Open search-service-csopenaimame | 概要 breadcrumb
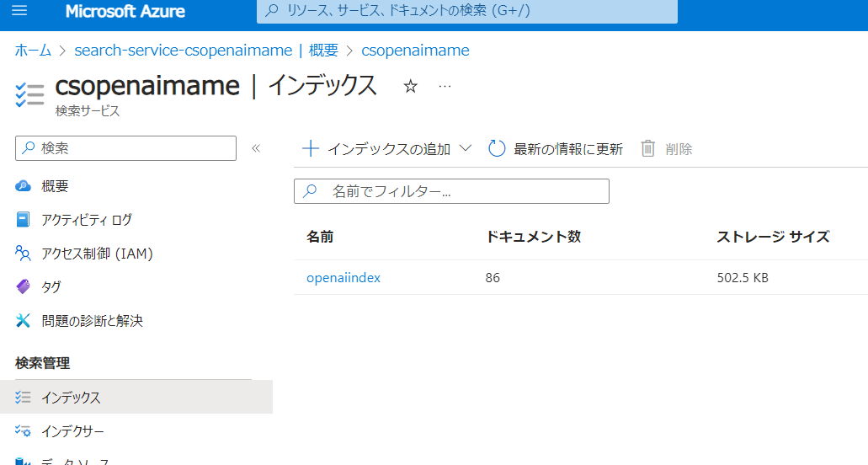The image size is (868, 465). 206,51
